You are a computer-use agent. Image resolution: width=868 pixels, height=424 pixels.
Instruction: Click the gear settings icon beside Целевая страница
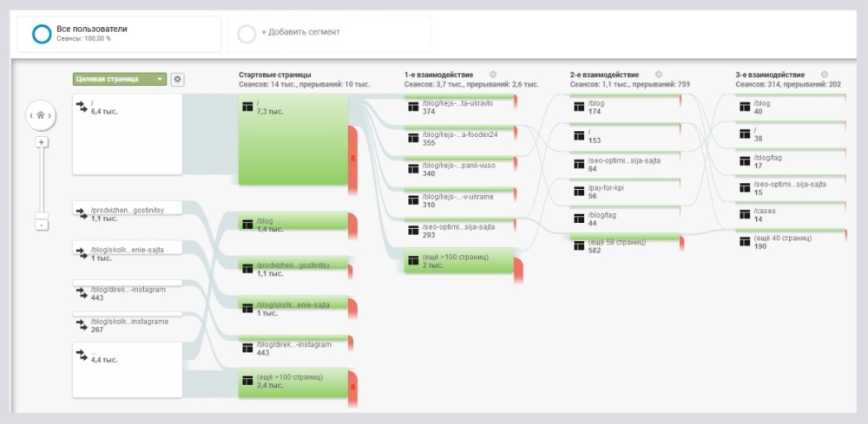177,79
